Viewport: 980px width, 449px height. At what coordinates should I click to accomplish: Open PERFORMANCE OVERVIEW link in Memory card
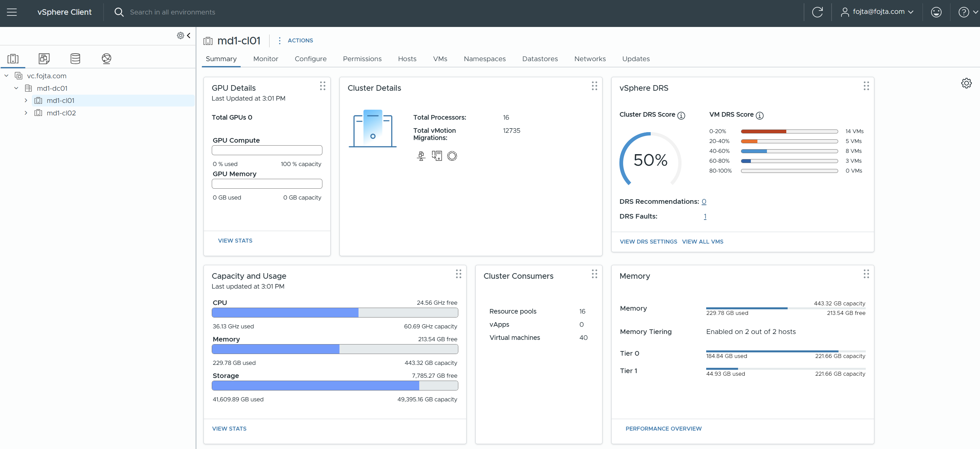point(664,428)
